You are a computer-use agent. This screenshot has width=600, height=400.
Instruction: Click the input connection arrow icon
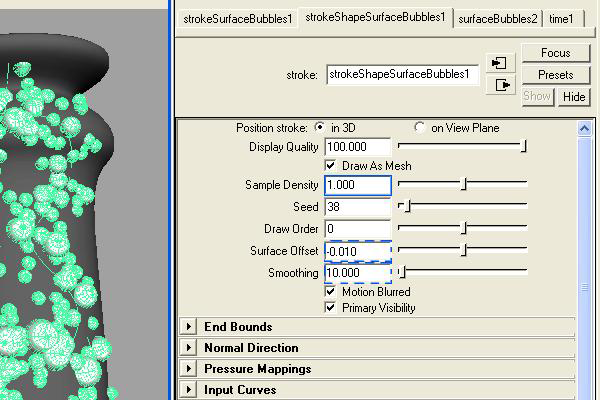coord(500,63)
